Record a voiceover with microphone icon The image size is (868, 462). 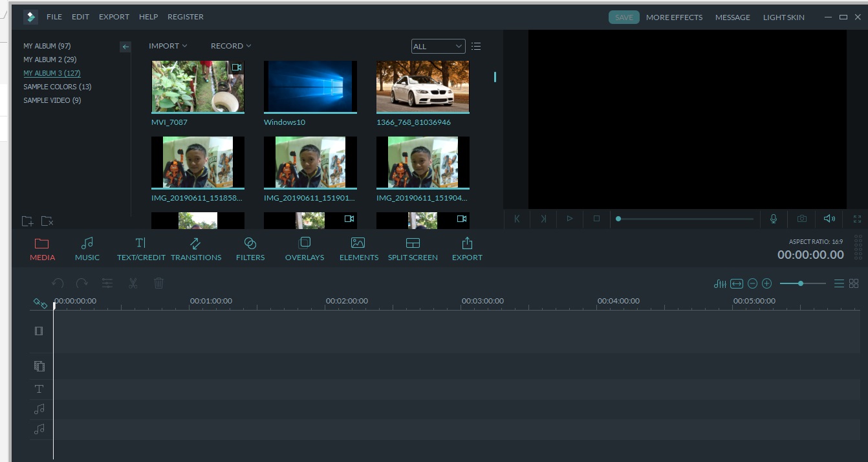(x=773, y=219)
